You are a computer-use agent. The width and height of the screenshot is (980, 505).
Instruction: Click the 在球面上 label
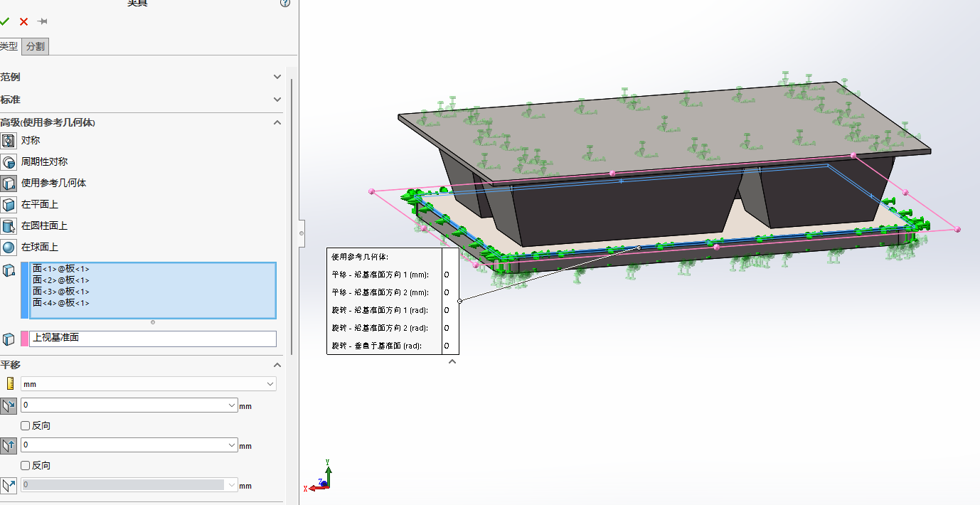[40, 247]
